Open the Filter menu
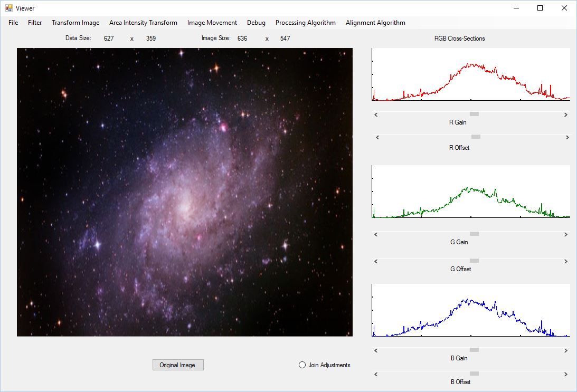The width and height of the screenshot is (577, 392). (35, 23)
